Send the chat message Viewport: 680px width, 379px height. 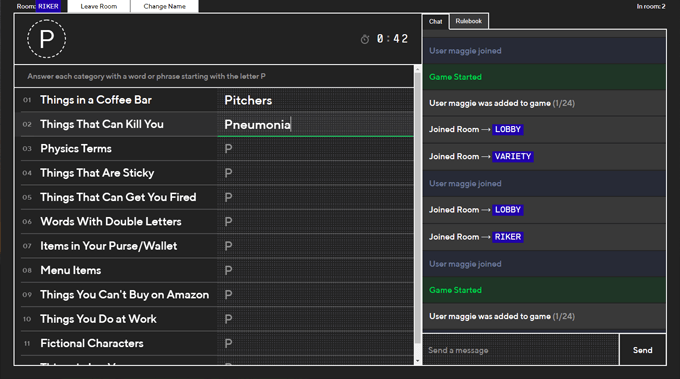coord(642,350)
